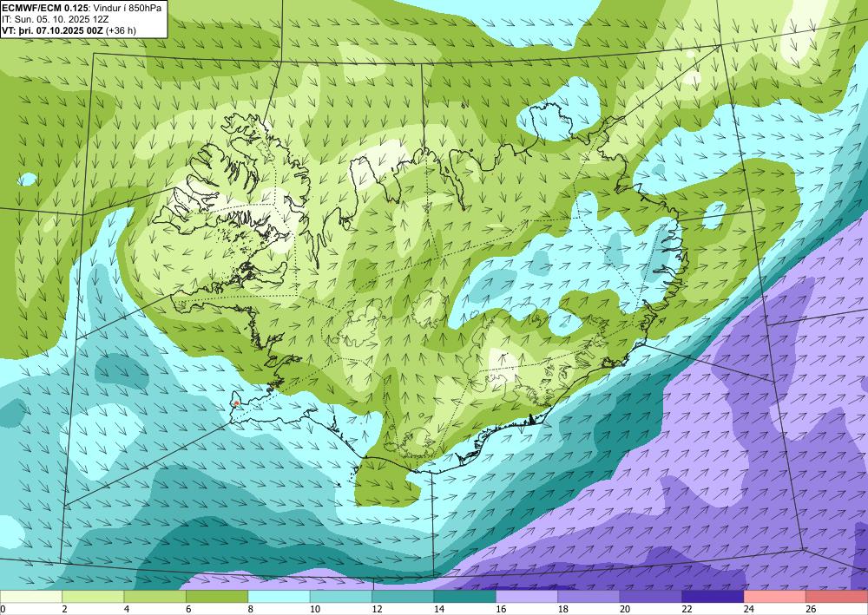Select the salmon red legend swatch above 26
The width and height of the screenshot is (868, 615).
click(x=837, y=597)
